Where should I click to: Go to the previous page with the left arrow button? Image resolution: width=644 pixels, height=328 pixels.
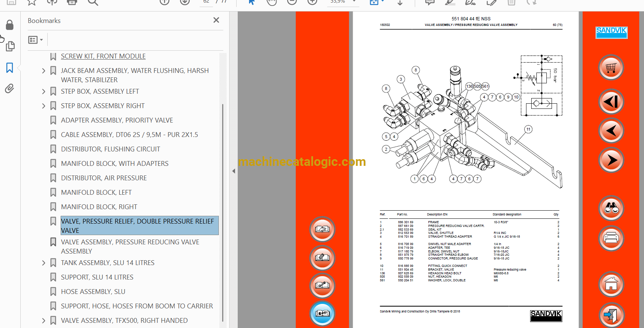coord(611,131)
